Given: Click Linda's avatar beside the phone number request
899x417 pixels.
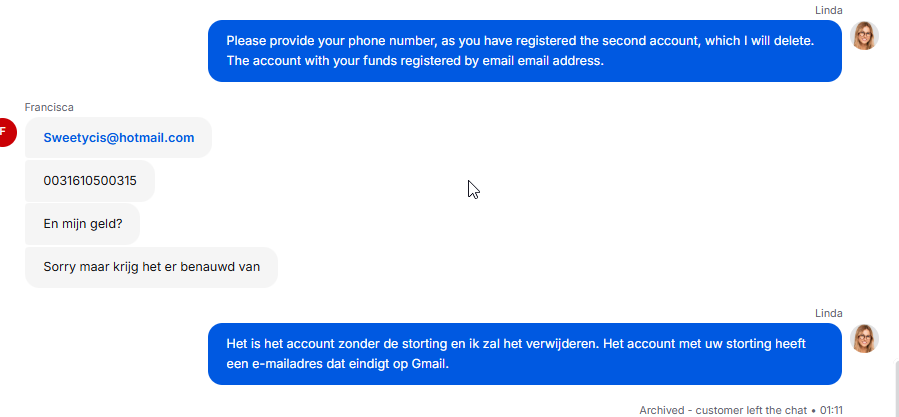Looking at the screenshot, I should coord(864,36).
